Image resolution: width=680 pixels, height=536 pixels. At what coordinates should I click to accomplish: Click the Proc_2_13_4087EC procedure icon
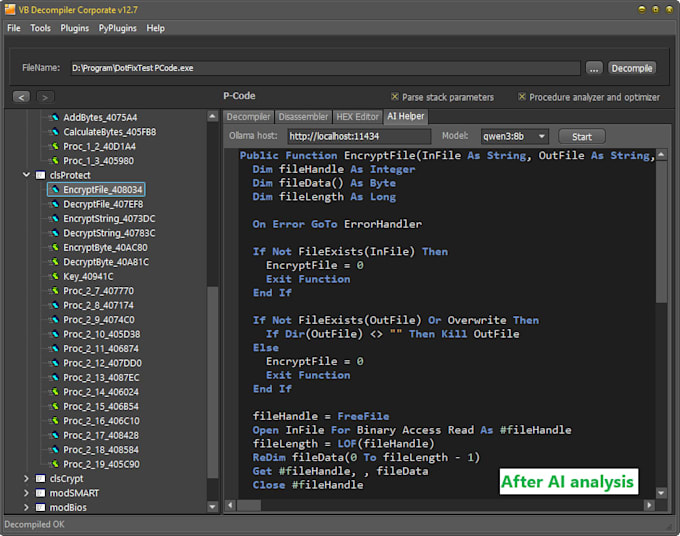(55, 377)
